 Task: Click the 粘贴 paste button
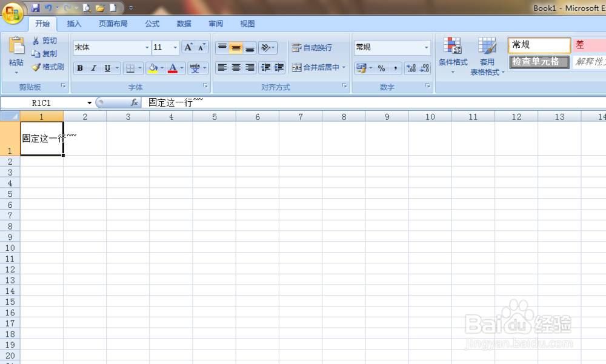click(16, 51)
